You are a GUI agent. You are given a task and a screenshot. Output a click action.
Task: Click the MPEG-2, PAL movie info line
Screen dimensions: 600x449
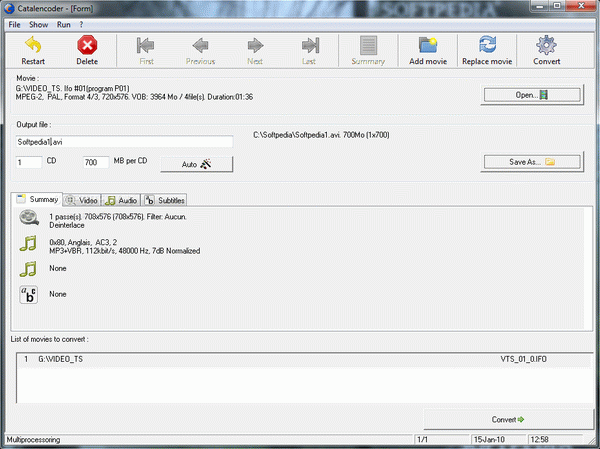pos(134,97)
